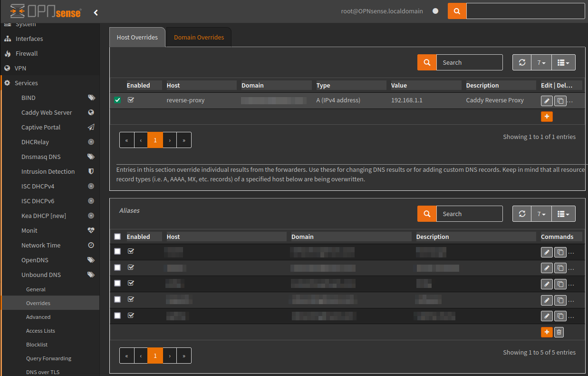
Task: Refresh the Aliases table
Action: click(522, 214)
